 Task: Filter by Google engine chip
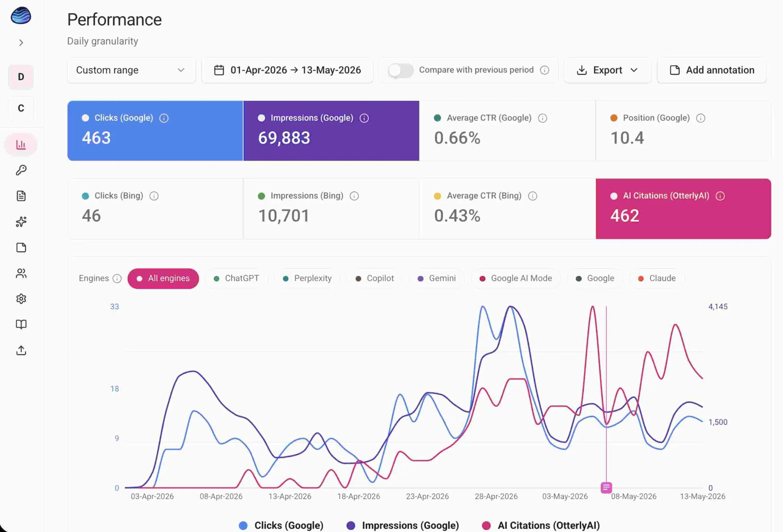click(x=595, y=278)
